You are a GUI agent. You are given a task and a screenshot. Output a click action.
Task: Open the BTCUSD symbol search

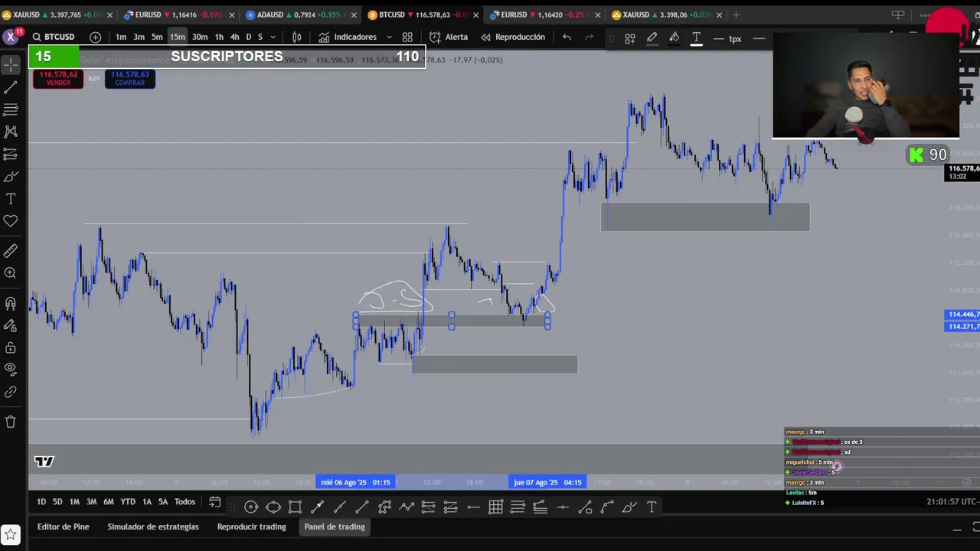point(52,37)
